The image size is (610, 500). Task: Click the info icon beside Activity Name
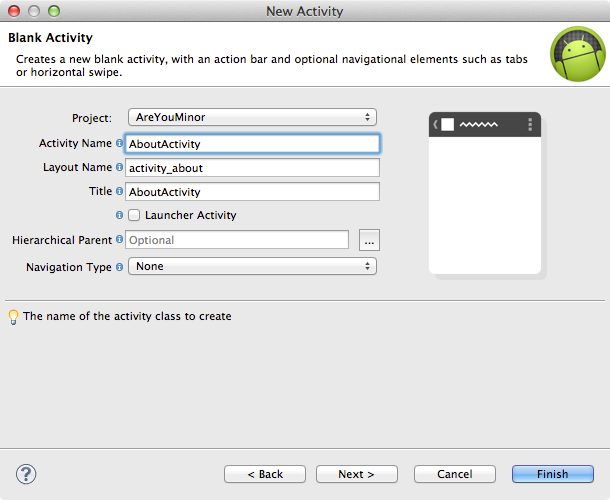tap(119, 143)
